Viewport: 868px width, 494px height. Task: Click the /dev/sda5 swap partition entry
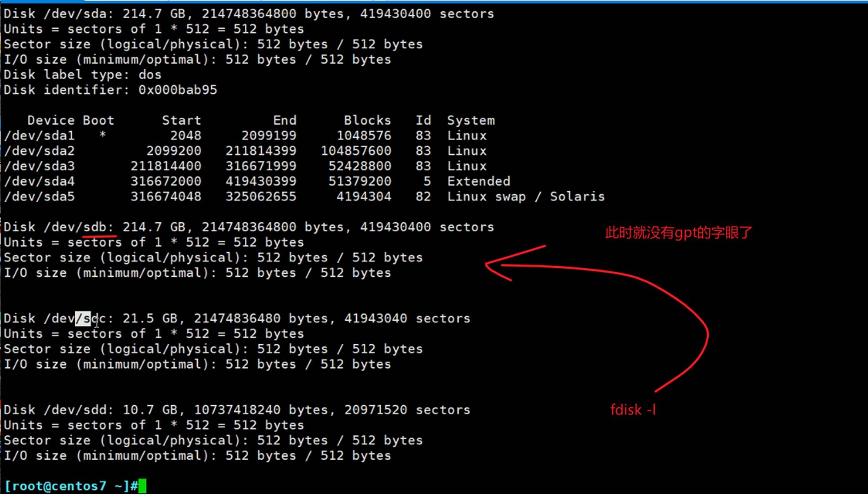click(40, 197)
